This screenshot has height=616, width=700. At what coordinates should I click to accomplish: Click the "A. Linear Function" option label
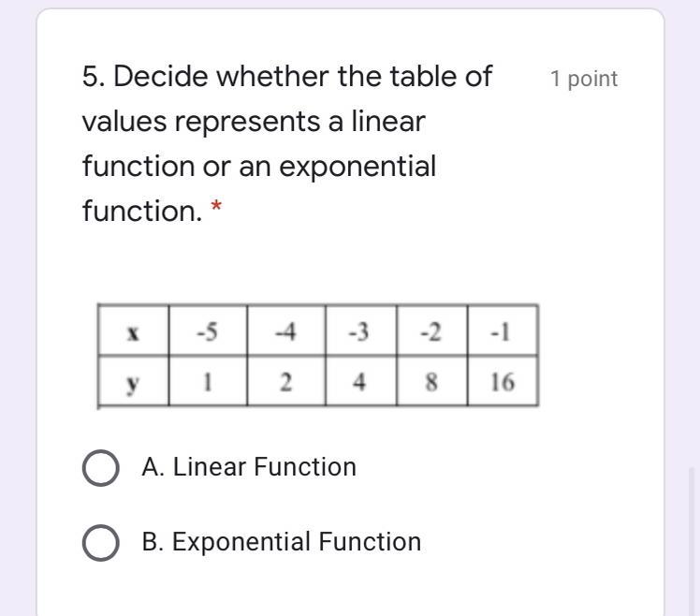(249, 467)
